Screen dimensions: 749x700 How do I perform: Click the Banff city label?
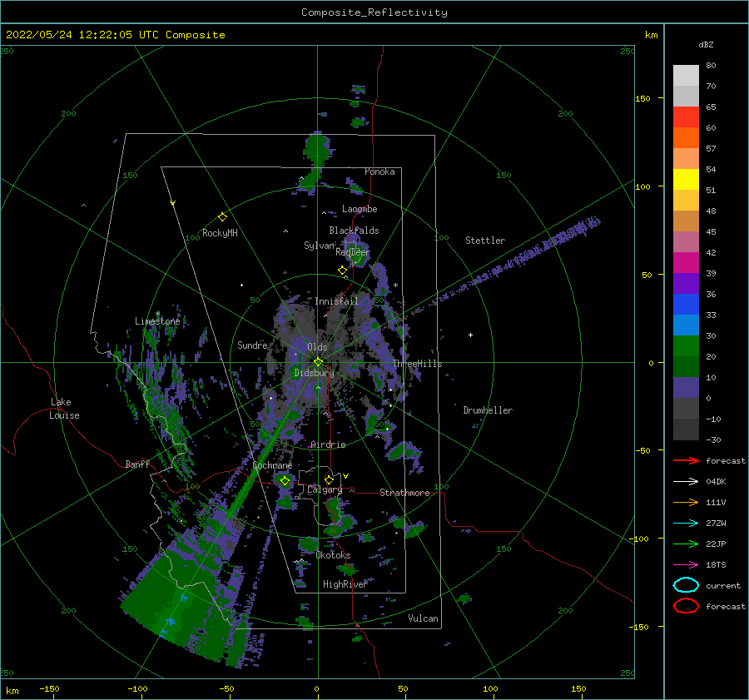click(x=137, y=464)
